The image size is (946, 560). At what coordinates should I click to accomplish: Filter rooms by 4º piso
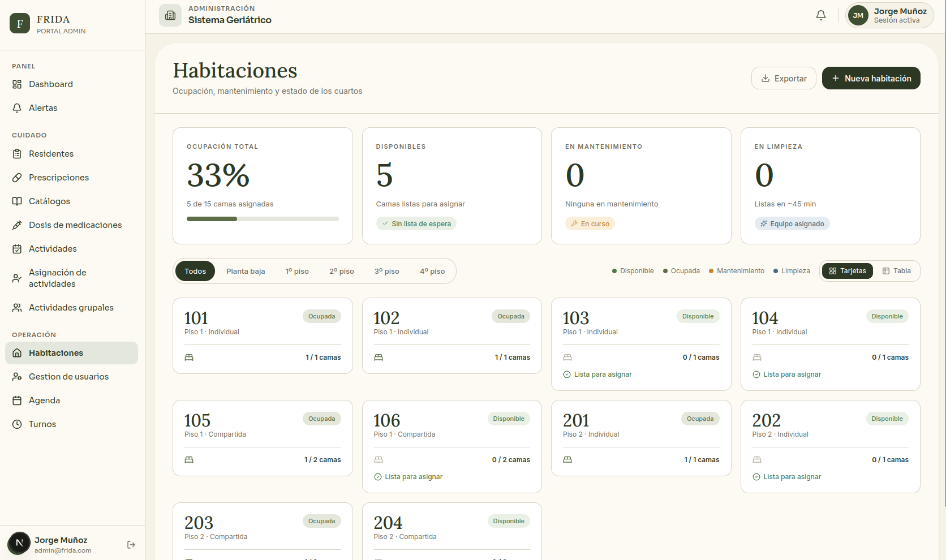(432, 272)
